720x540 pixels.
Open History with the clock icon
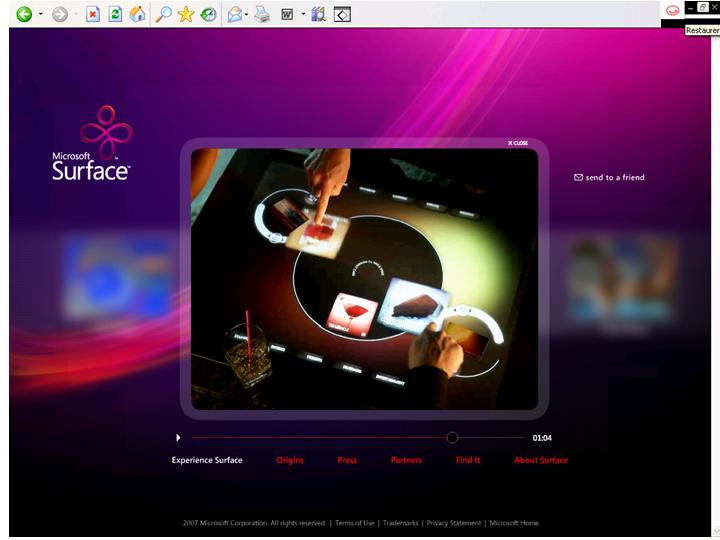pyautogui.click(x=208, y=14)
